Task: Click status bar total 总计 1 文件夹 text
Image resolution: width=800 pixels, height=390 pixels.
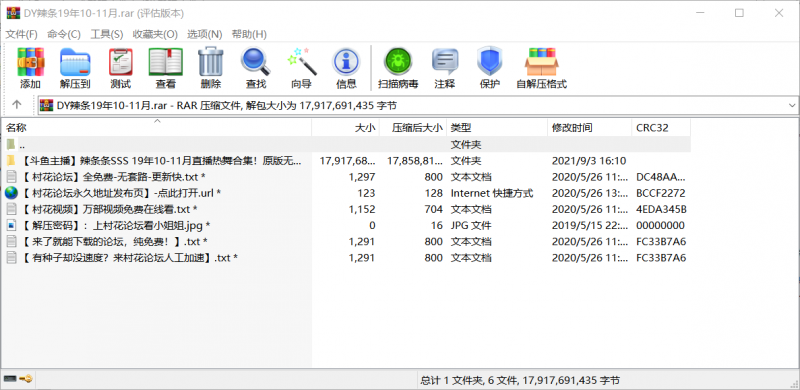Action: [x=520, y=380]
